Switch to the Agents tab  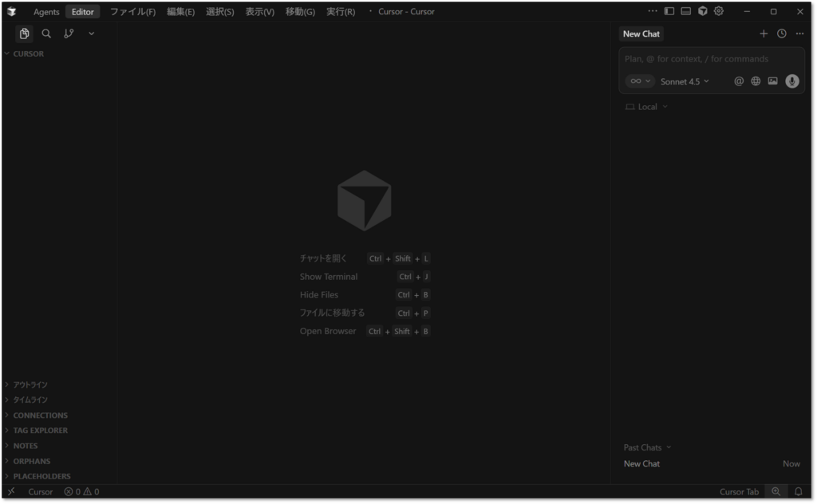coord(46,12)
